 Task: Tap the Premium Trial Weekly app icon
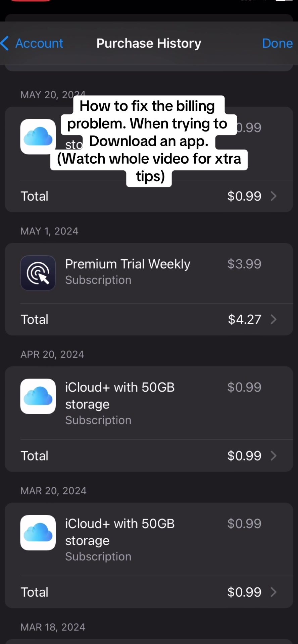[38, 273]
